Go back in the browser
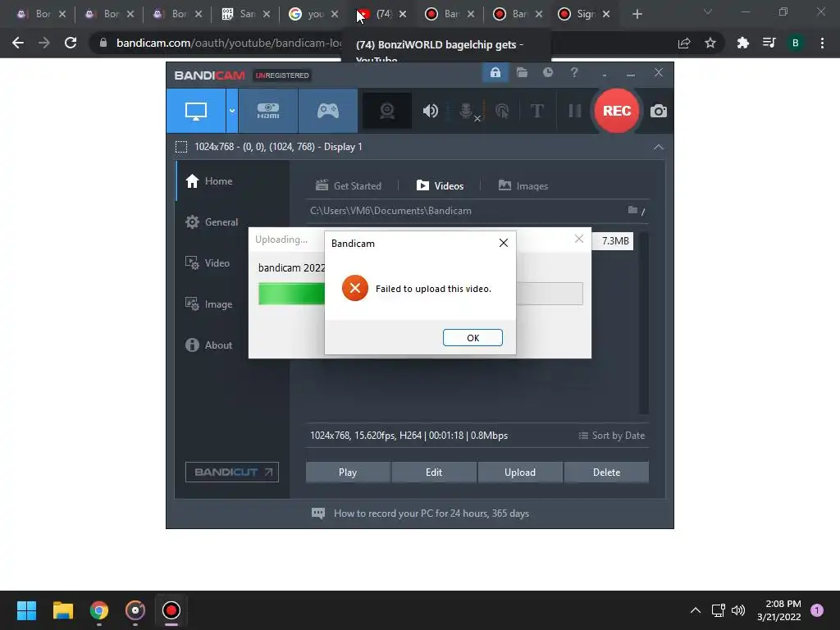840x630 pixels. 18,43
